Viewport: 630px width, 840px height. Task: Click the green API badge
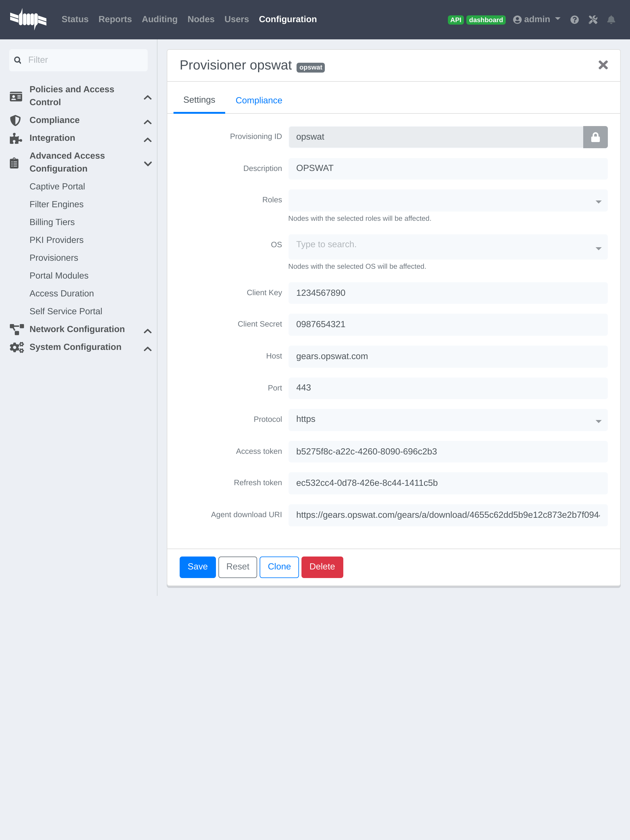point(456,20)
